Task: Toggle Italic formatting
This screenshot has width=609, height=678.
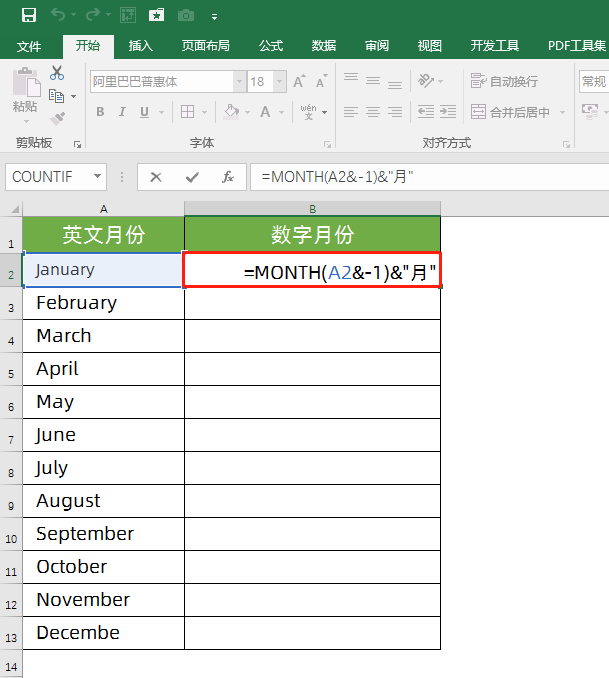Action: point(122,112)
